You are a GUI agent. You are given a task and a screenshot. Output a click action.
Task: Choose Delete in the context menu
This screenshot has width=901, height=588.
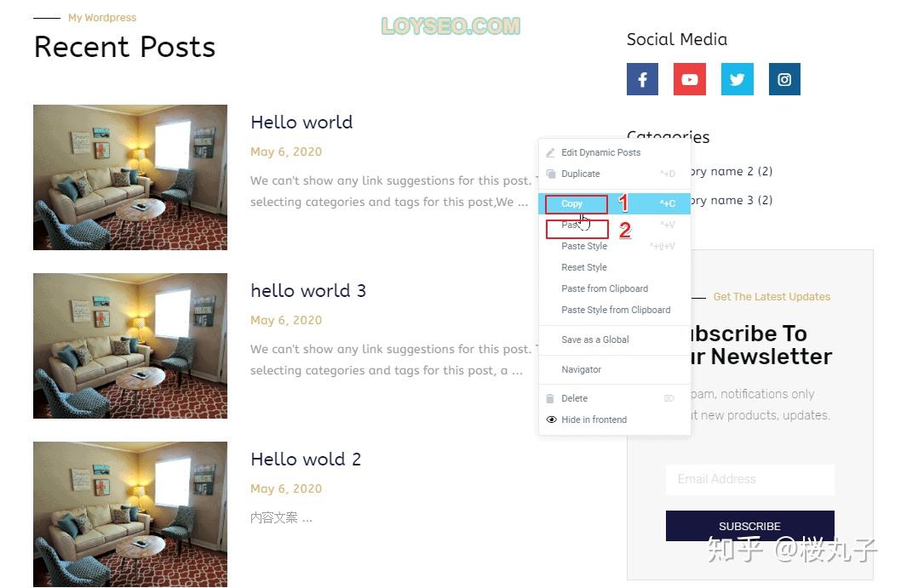point(574,398)
